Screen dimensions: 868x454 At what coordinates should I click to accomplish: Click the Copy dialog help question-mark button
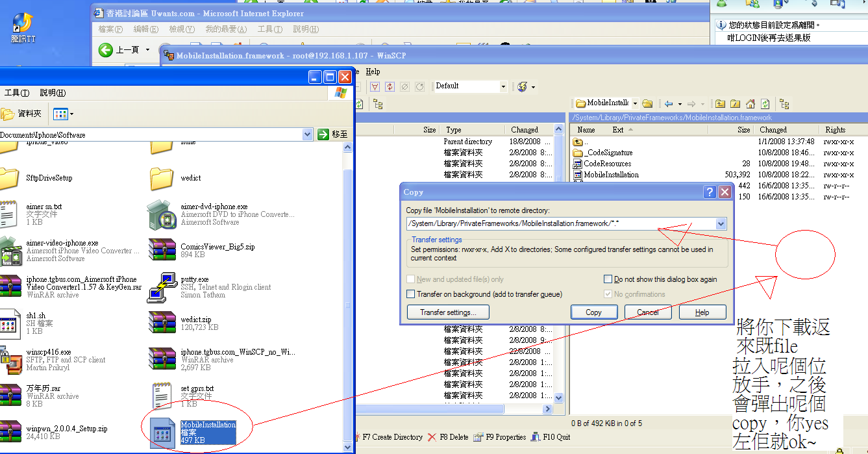click(710, 192)
